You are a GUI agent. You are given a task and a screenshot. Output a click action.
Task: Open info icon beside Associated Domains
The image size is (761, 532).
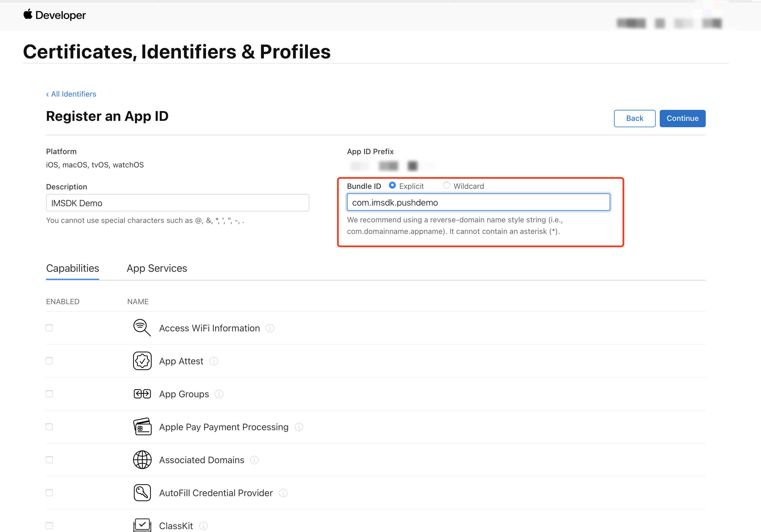coord(254,460)
